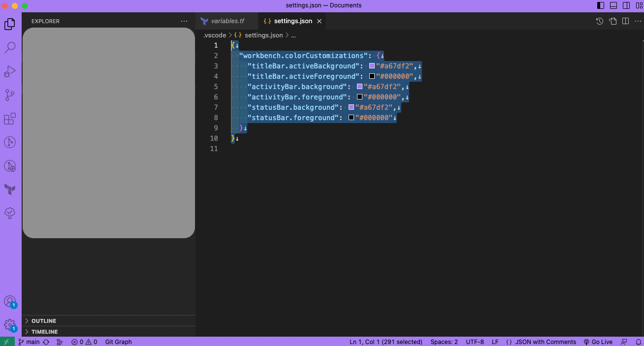Open the Extensions view
The width and height of the screenshot is (644, 346).
(10, 119)
